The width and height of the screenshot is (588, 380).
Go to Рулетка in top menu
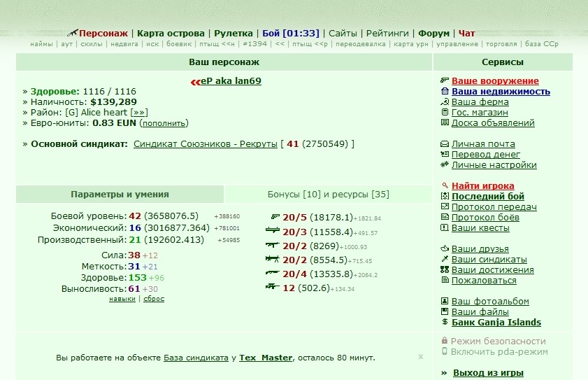click(x=234, y=34)
